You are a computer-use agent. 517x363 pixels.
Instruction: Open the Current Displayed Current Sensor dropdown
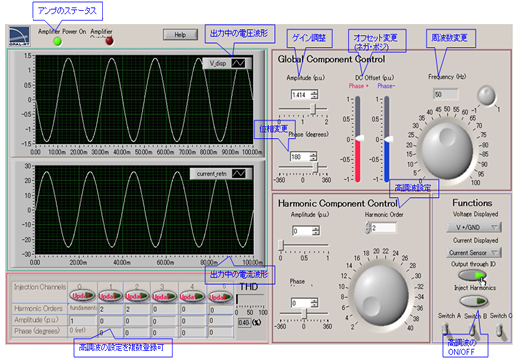pos(474,253)
